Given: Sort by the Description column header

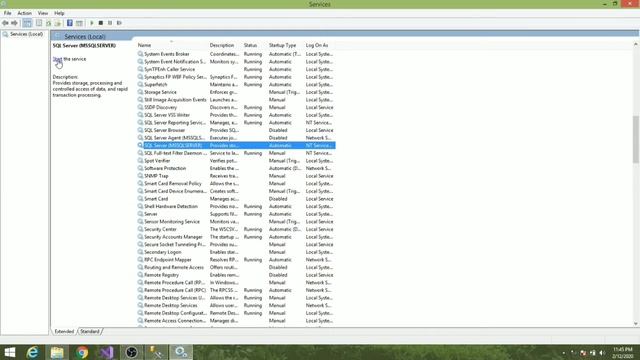Looking at the screenshot, I should 225,45.
